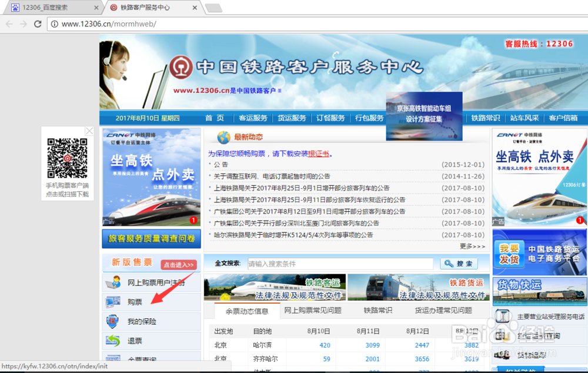Image resolution: width=588 pixels, height=373 pixels.
Task: Close the 12306_百度搜索 tab
Action: pyautogui.click(x=96, y=8)
